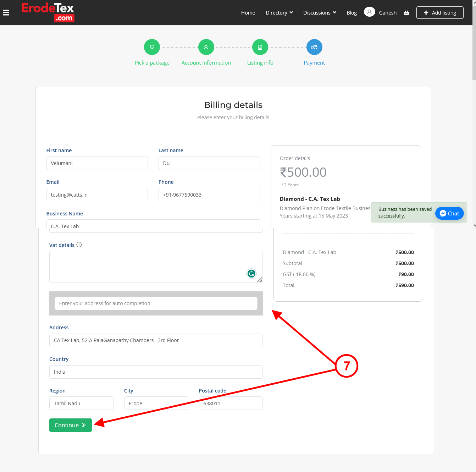This screenshot has height=472, width=476.
Task: Click the Subtotal row label
Action: 292,263
